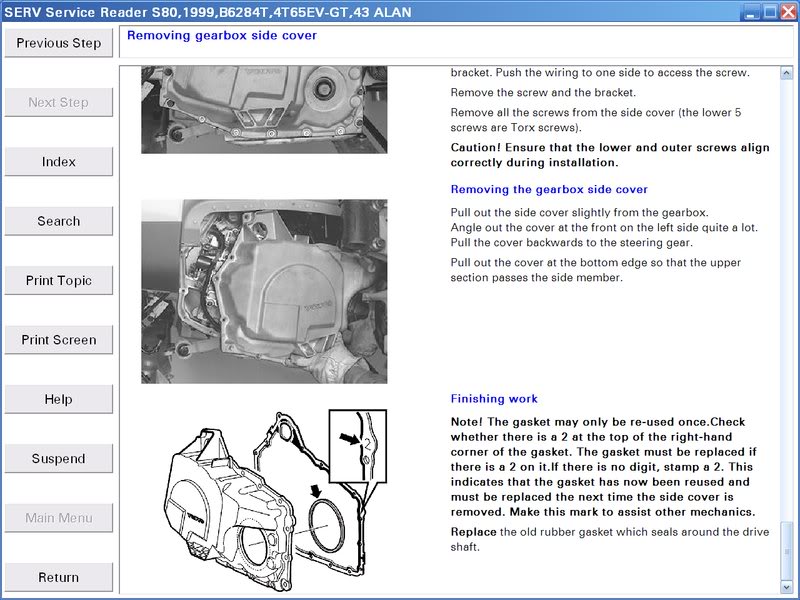
Task: Close the SERV Service Reader window
Action: (788, 12)
